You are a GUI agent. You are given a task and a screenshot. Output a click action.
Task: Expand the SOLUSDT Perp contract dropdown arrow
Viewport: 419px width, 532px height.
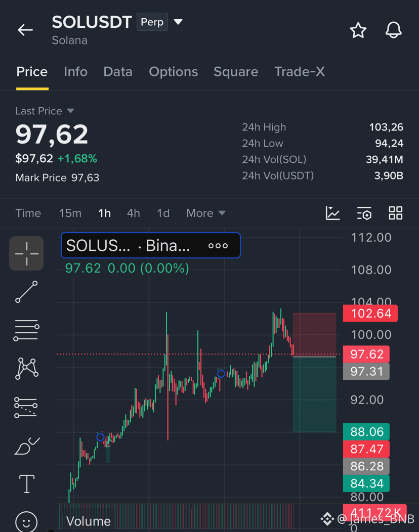[178, 22]
